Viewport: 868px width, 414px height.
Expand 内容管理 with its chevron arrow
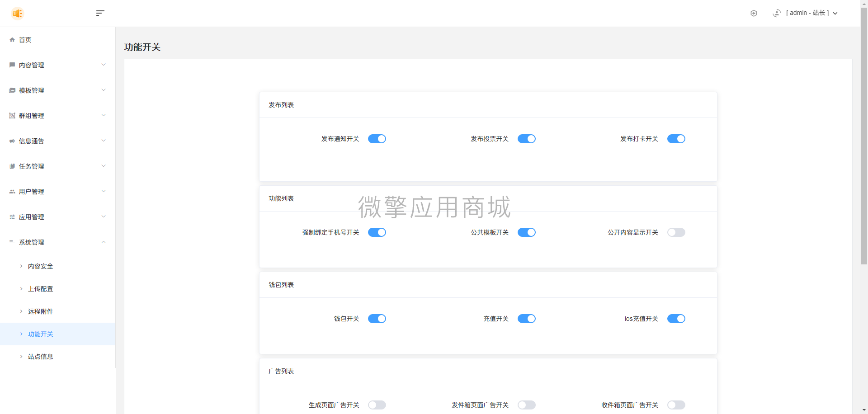[x=104, y=65]
